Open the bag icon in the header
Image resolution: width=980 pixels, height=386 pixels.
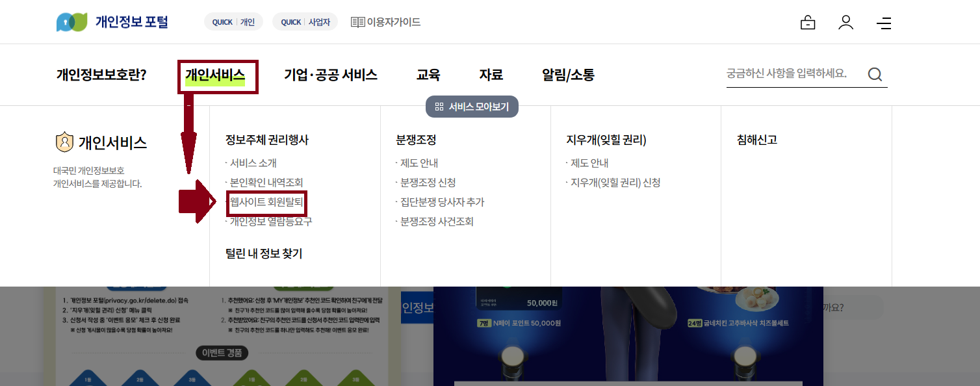coord(808,22)
